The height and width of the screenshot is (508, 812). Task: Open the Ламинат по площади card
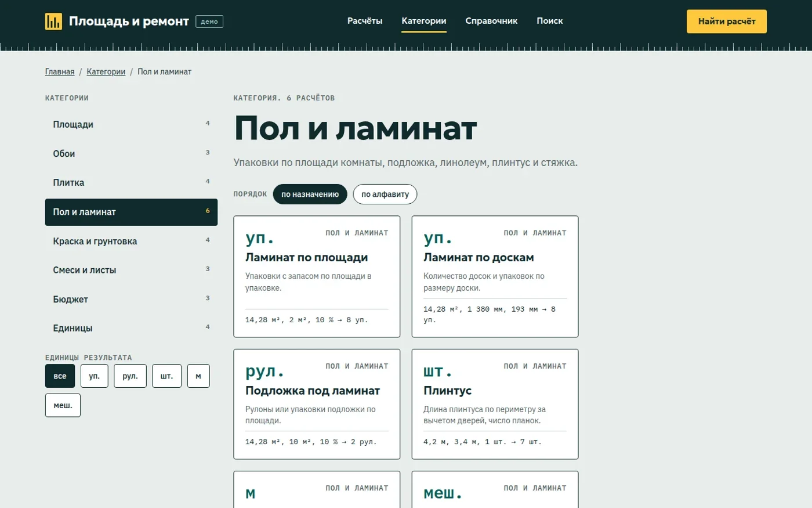[317, 276]
